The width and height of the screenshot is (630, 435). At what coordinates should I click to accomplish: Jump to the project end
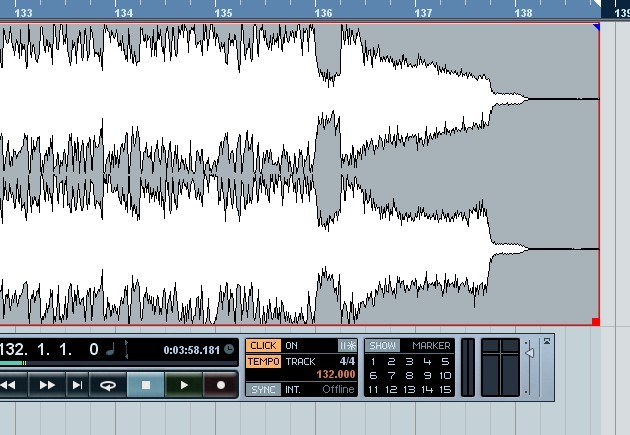coord(77,385)
